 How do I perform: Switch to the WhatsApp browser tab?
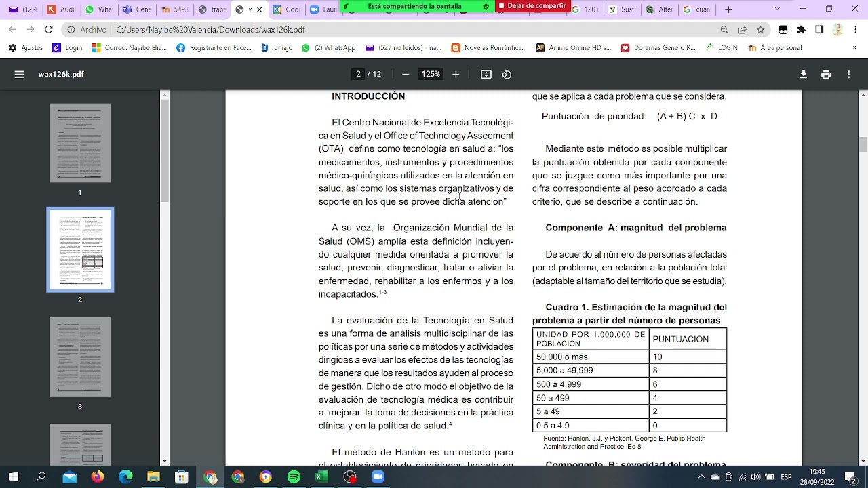click(100, 9)
